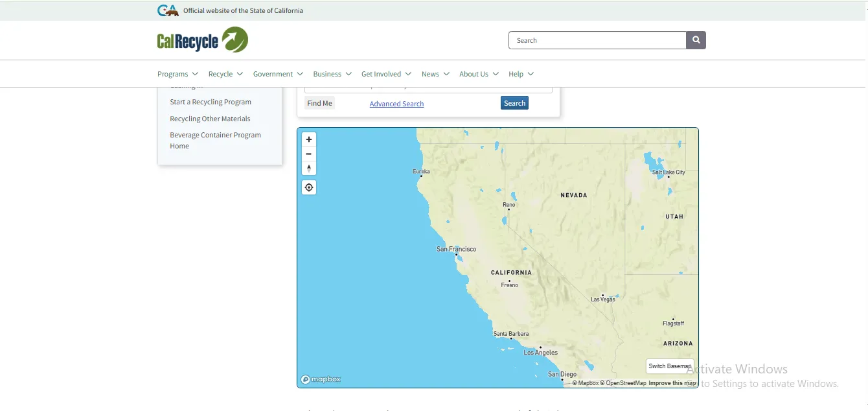This screenshot has width=868, height=411.
Task: Open the Business dropdown menu
Action: [332, 74]
